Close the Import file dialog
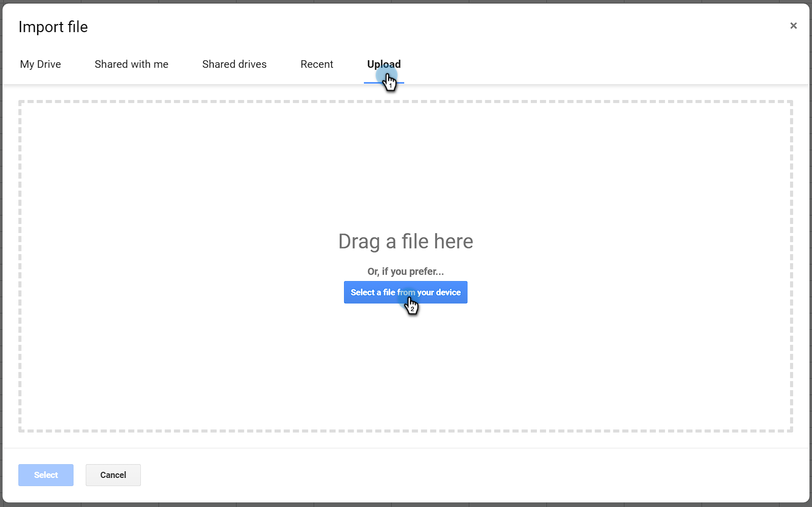The height and width of the screenshot is (507, 812). (793, 26)
